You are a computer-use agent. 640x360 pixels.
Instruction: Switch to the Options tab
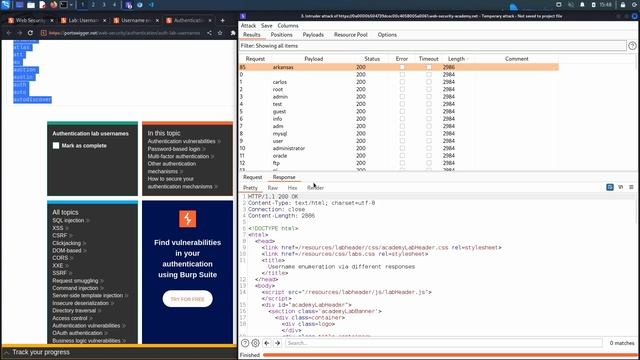click(387, 35)
